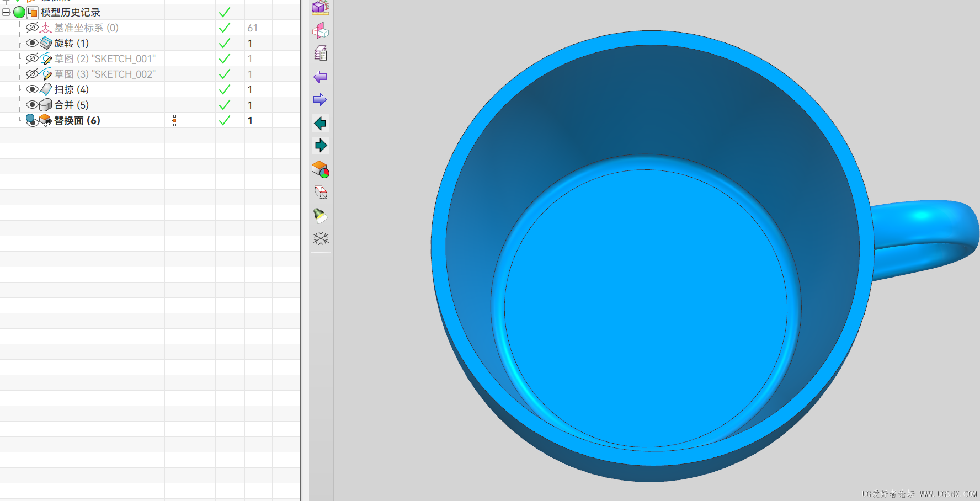Click the measurement cube icon atop the toolbar

[x=320, y=8]
